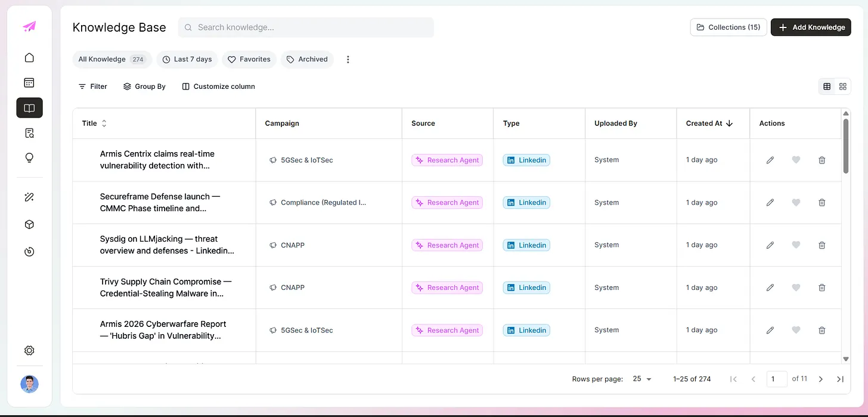Open Collections (15)

tap(728, 27)
